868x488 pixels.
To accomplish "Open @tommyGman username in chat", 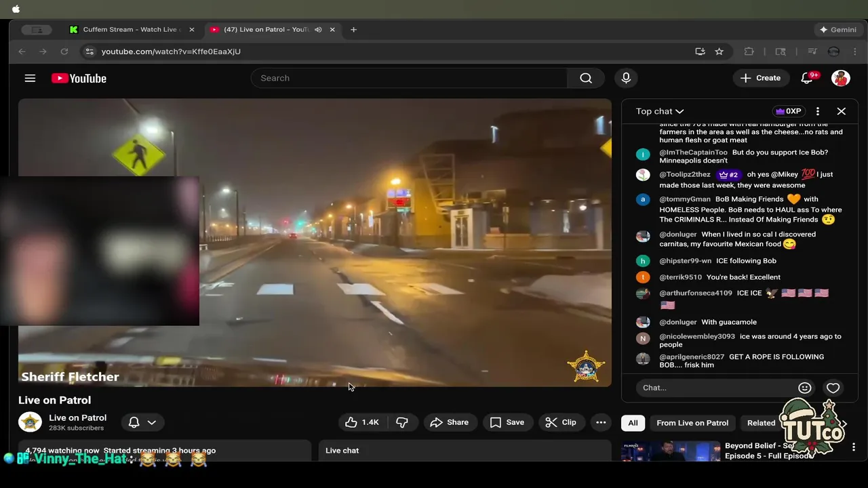I will 685,199.
